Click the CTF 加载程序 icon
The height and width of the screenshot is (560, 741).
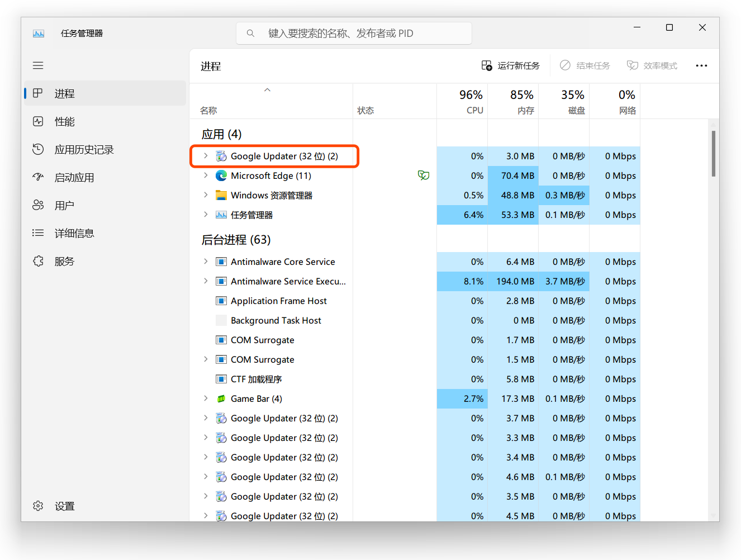tap(221, 379)
